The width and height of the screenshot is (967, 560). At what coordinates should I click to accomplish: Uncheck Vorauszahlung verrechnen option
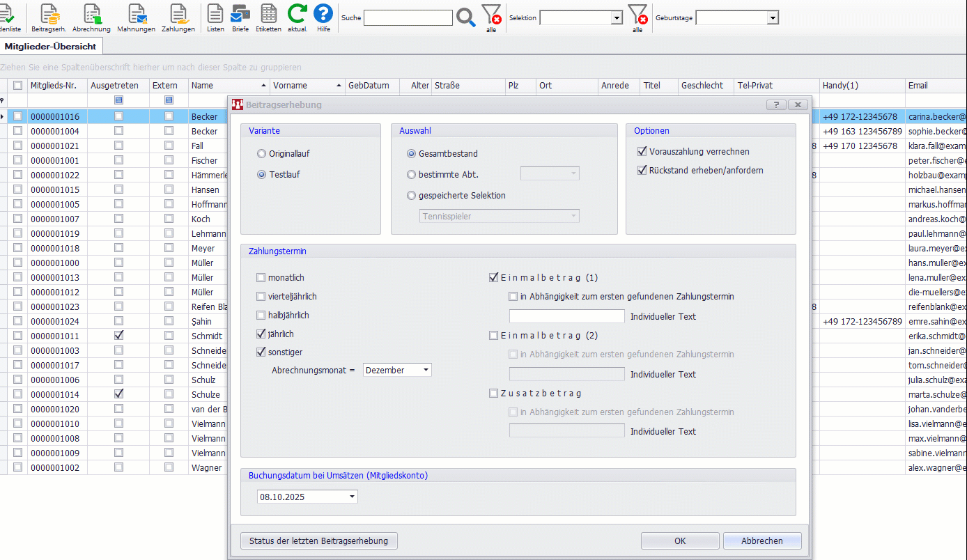642,152
